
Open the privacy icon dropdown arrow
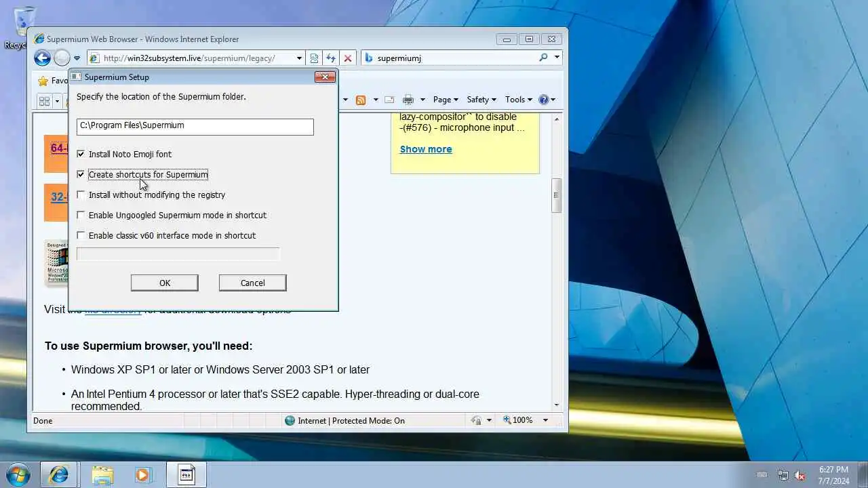click(x=488, y=420)
